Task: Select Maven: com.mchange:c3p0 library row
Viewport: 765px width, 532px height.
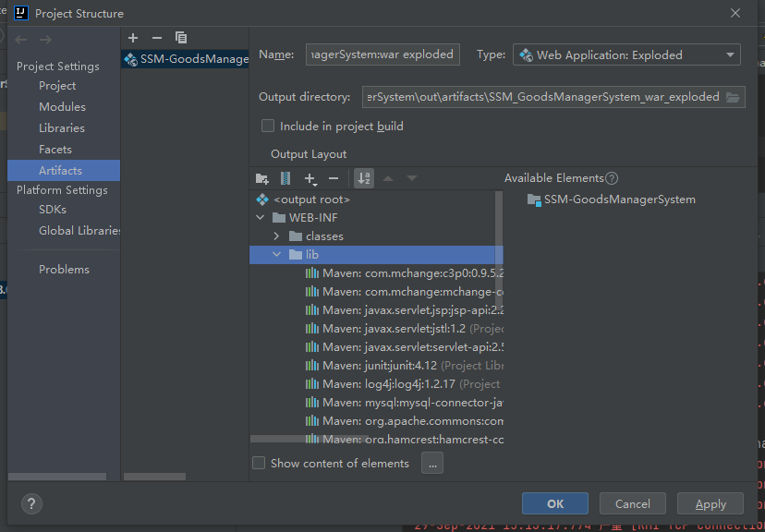Action: pyautogui.click(x=376, y=273)
